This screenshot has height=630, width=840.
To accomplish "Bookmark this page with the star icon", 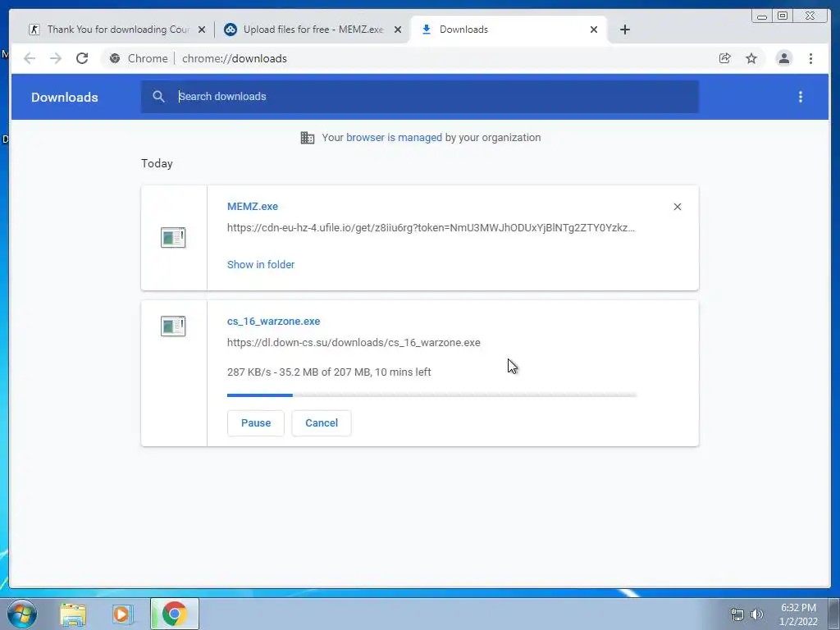I will pyautogui.click(x=751, y=58).
